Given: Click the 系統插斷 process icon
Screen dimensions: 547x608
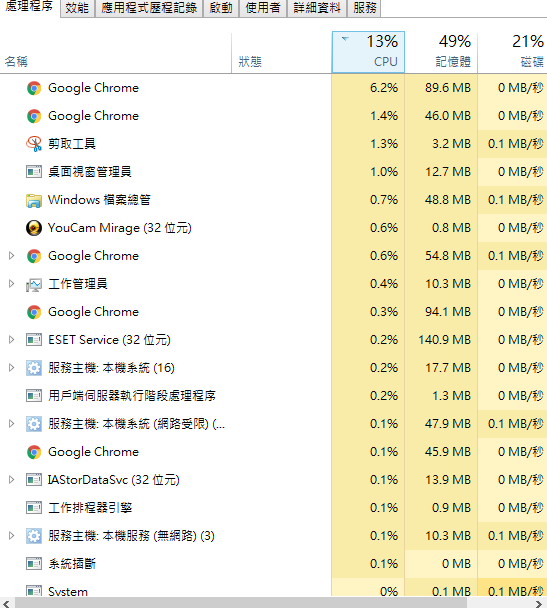Looking at the screenshot, I should pos(34,564).
